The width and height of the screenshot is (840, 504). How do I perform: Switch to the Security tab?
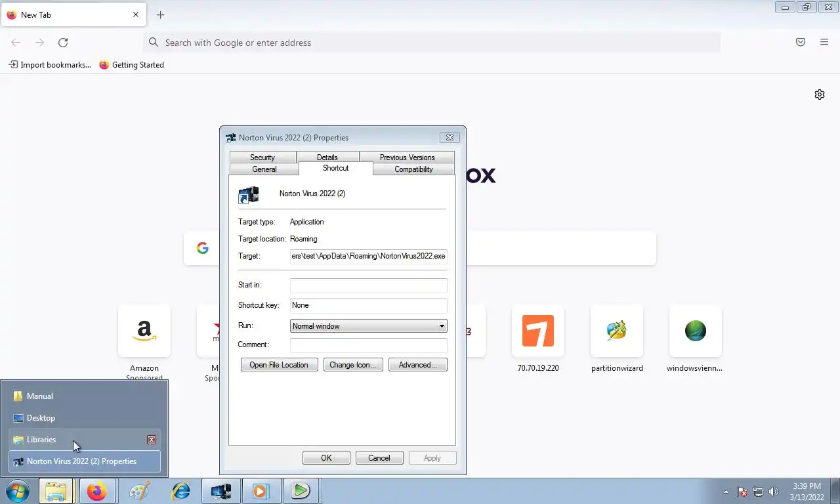point(262,157)
